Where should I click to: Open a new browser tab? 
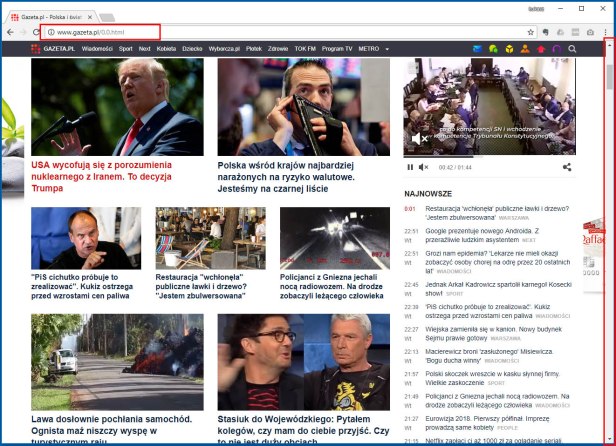coord(107,18)
